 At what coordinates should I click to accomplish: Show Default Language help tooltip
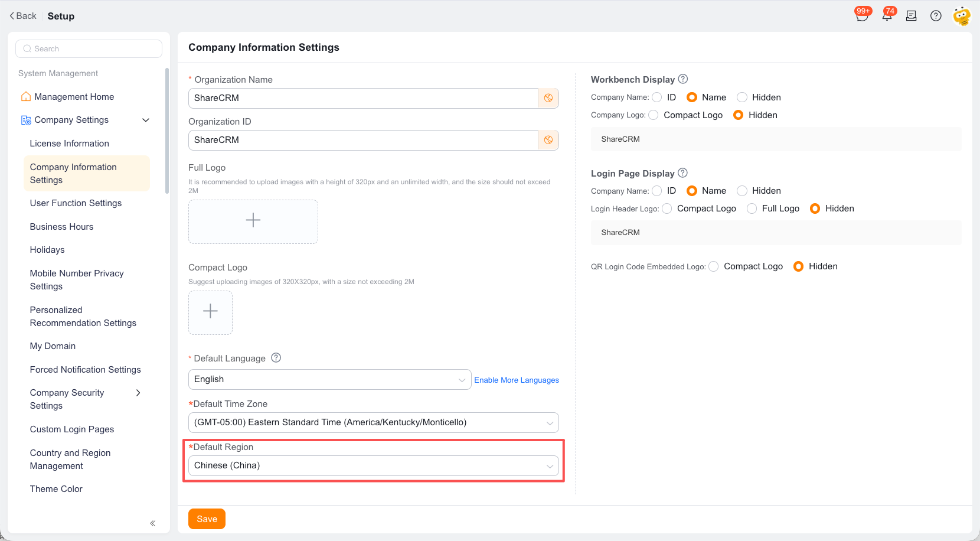(x=276, y=358)
